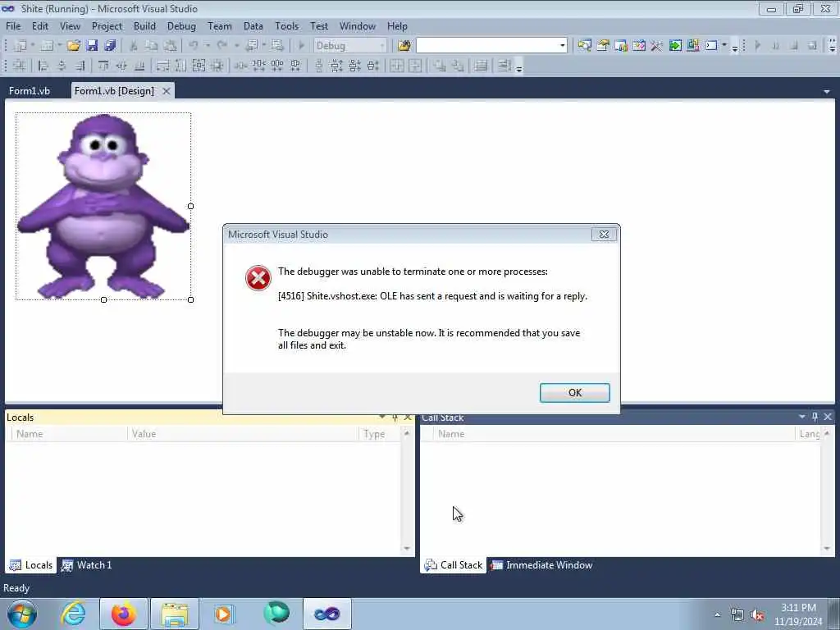
Task: Click the Align Rights layout icon
Action: tap(80, 66)
